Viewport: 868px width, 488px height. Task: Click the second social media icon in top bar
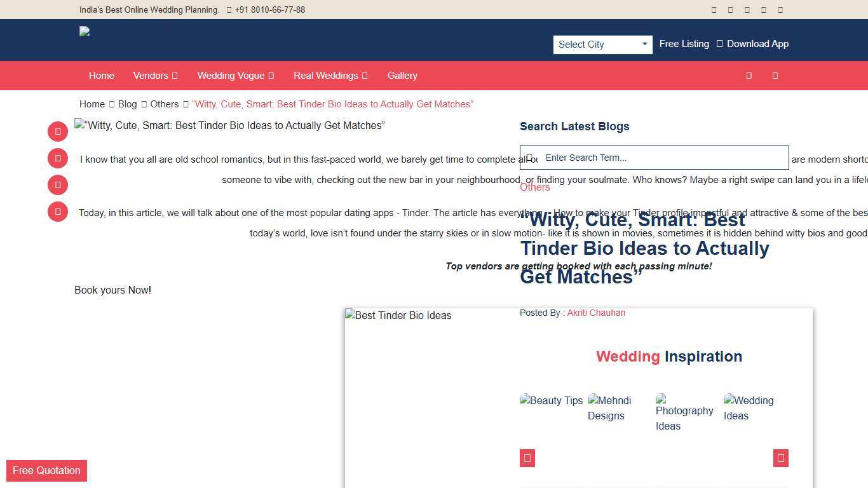point(730,10)
